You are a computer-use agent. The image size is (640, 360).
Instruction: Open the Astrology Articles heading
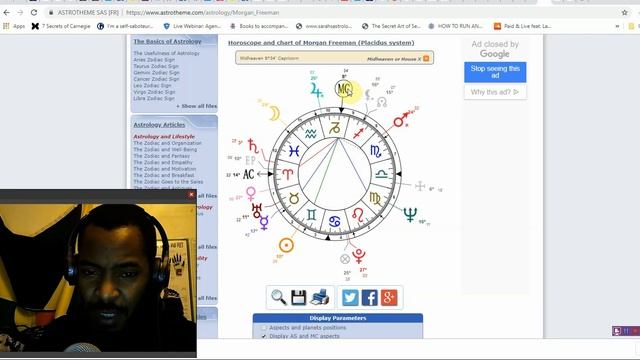click(x=159, y=124)
